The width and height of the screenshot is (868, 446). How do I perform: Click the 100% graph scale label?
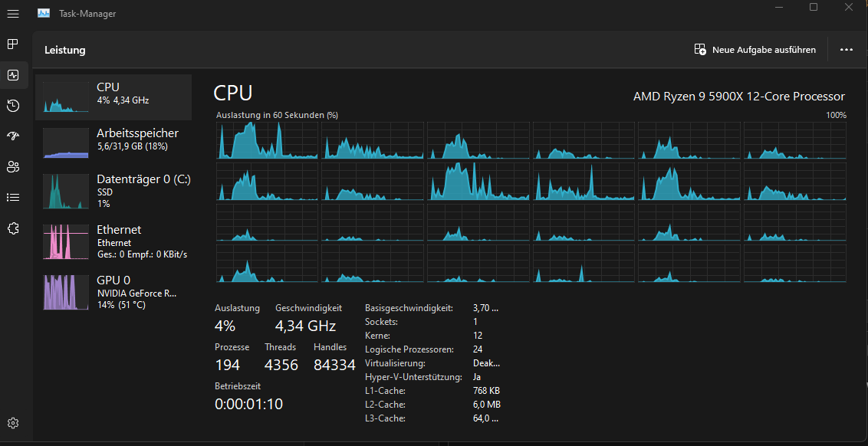[x=836, y=115]
